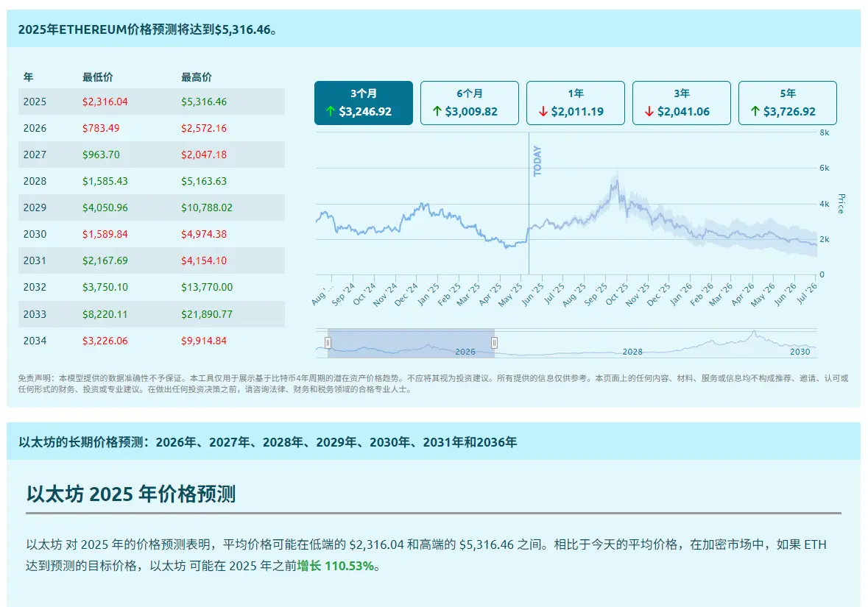Select the 6个月 forecast tab
This screenshot has height=607, width=868.
[x=470, y=103]
